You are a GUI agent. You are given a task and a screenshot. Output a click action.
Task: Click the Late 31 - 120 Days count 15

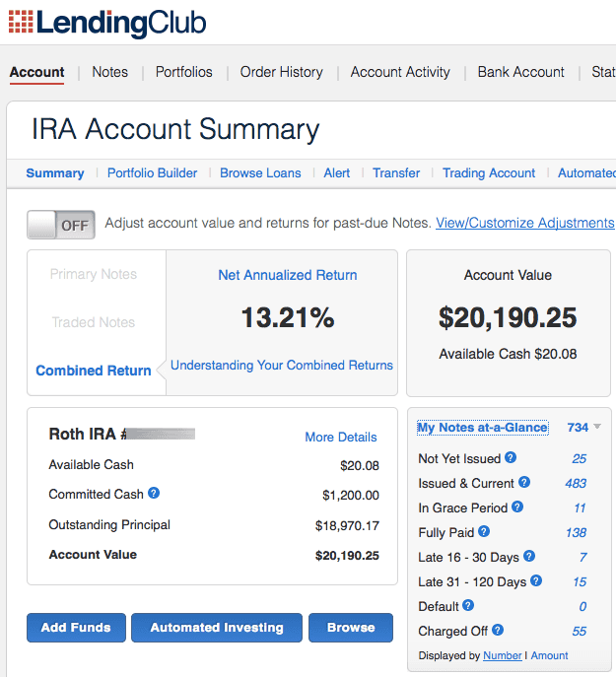coord(580,581)
